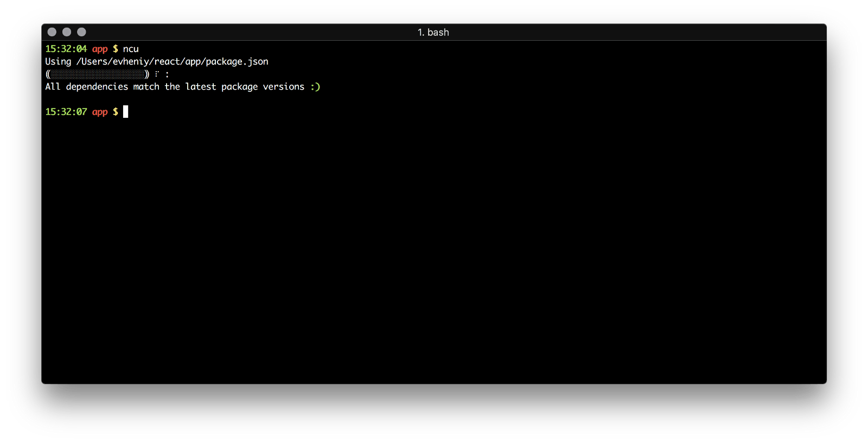This screenshot has width=868, height=443.
Task: Click the leftmost close window button
Action: click(52, 32)
